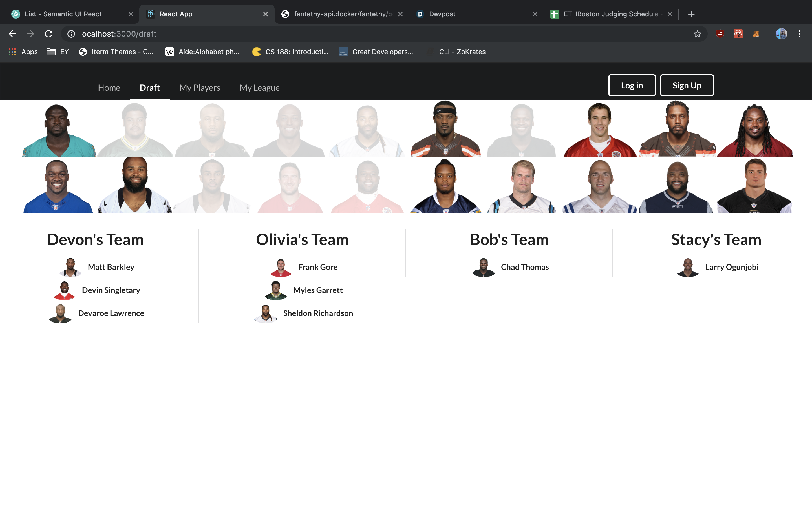The image size is (812, 507).
Task: Open the Apps bookmark launcher
Action: pyautogui.click(x=22, y=52)
